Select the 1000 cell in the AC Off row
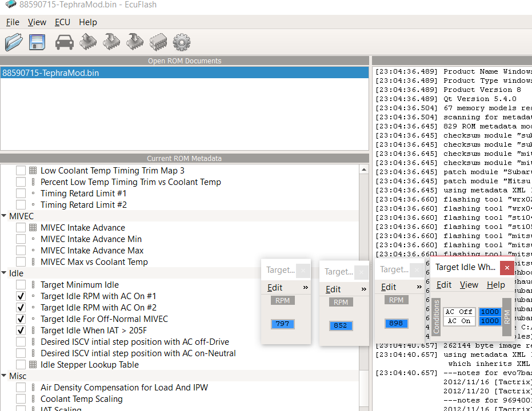 [x=490, y=312]
